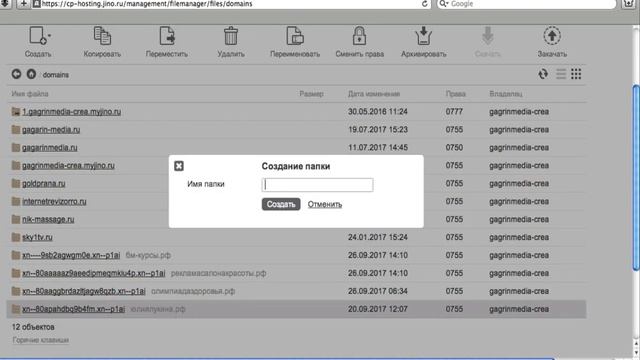
Task: Click date 24.01.2017 15:24 of sky1tv.ru
Action: 378,237
